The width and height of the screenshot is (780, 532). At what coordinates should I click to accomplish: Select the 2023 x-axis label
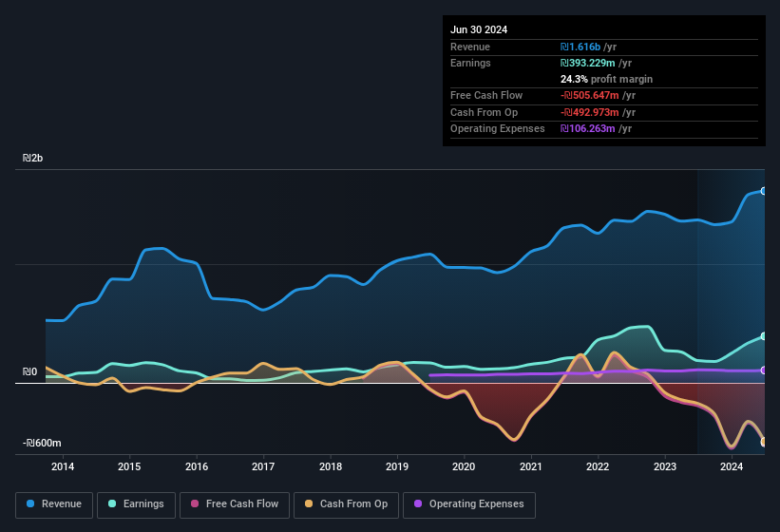point(665,466)
